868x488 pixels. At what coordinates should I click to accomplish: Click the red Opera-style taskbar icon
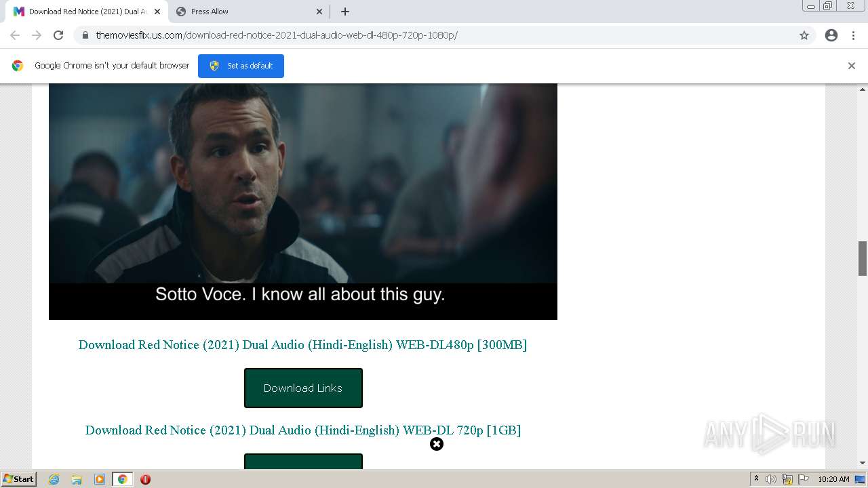(145, 479)
